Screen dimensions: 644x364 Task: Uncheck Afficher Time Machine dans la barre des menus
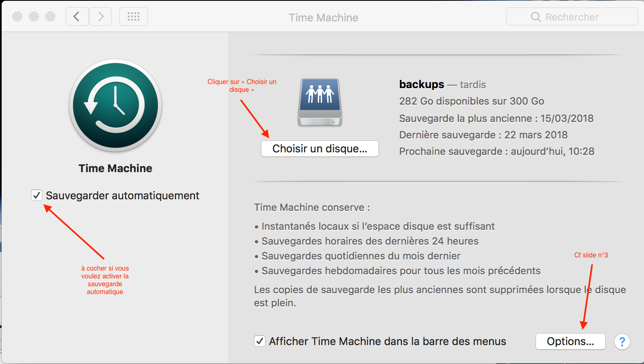[260, 341]
